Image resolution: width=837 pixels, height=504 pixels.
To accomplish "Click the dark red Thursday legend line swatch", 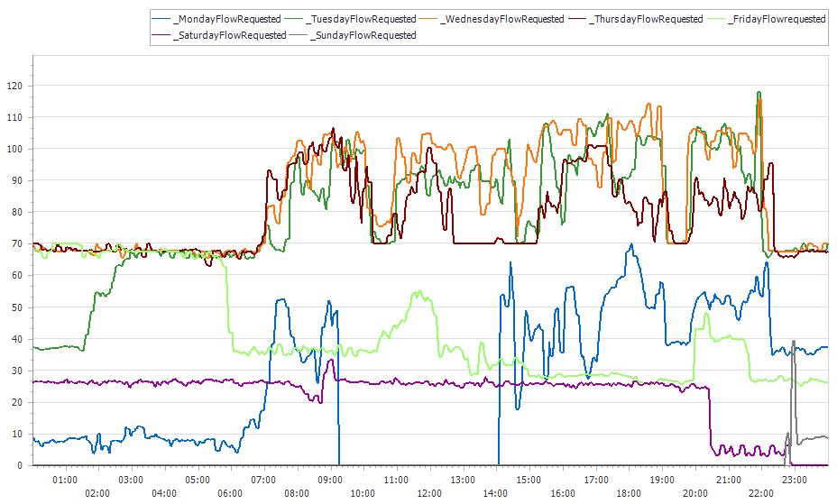I will 577,19.
